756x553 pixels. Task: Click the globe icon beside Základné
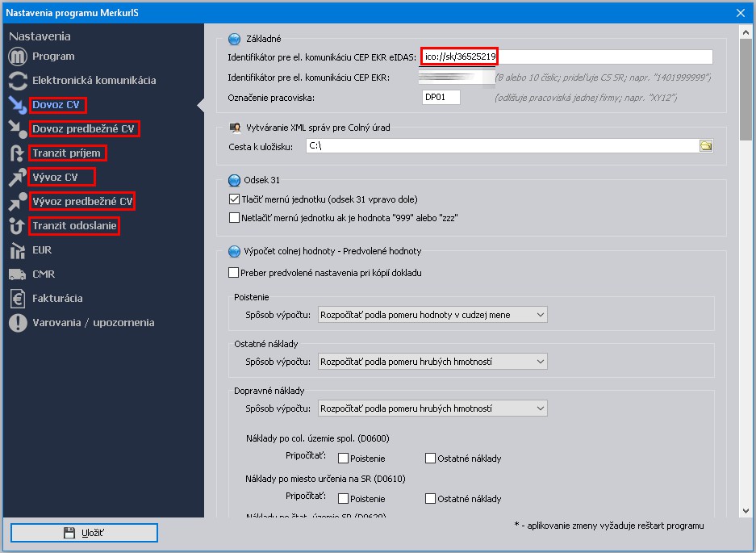click(x=234, y=39)
